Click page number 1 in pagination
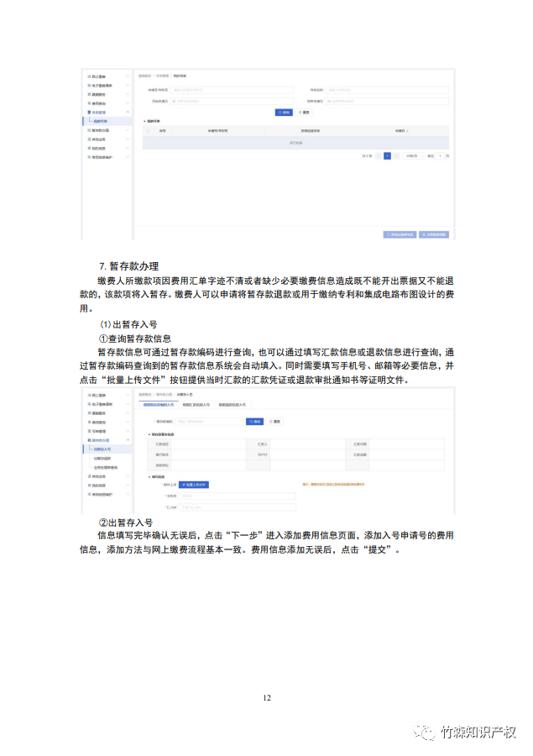Screen dimensions: 533x756 (387, 156)
